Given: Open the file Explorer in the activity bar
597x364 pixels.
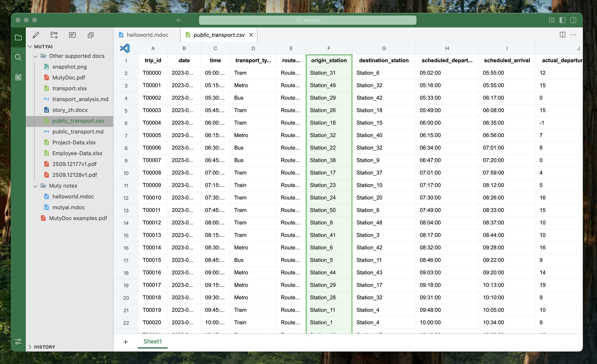Looking at the screenshot, I should pyautogui.click(x=19, y=38).
